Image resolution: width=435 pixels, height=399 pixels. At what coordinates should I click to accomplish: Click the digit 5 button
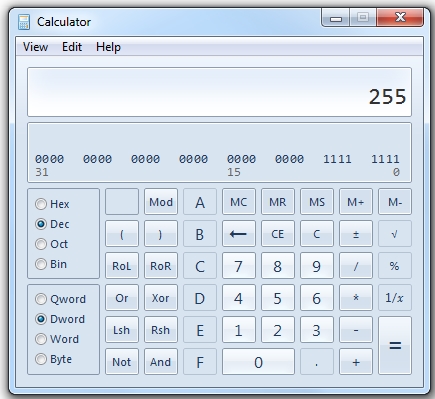(x=278, y=298)
